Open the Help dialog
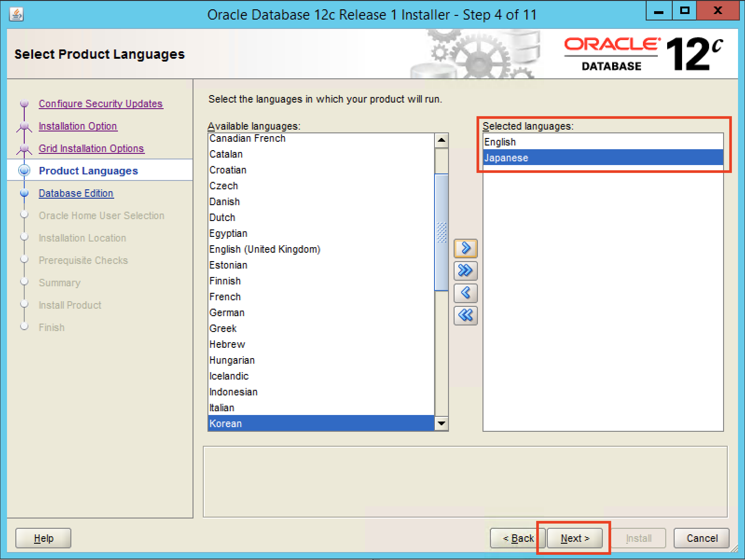This screenshot has height=560, width=745. coord(43,538)
